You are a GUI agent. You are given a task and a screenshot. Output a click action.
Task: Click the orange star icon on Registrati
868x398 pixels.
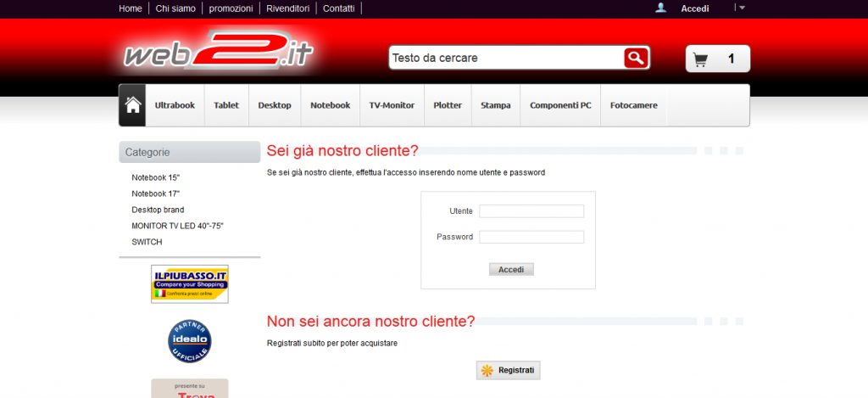pyautogui.click(x=487, y=370)
